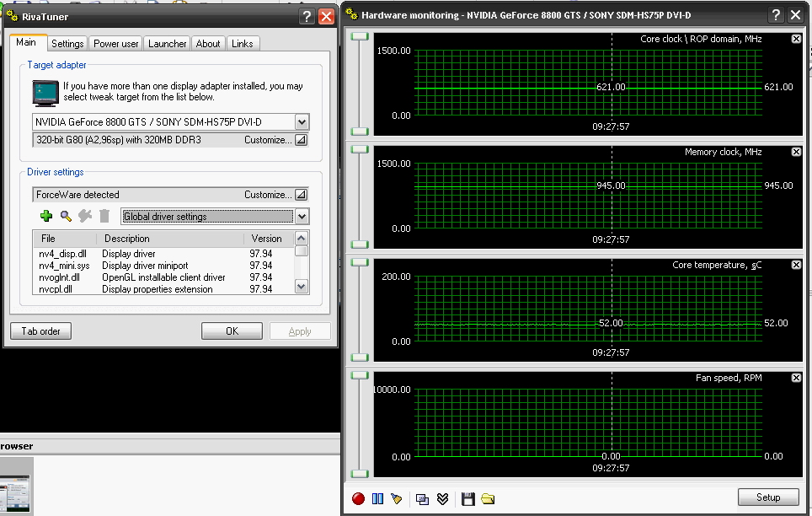812x516 pixels.
Task: Click the Core temperature graph plot area
Action: coord(588,309)
